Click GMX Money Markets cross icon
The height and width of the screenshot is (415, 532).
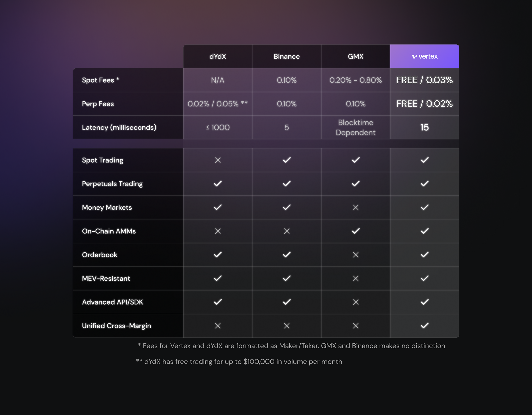[356, 207]
